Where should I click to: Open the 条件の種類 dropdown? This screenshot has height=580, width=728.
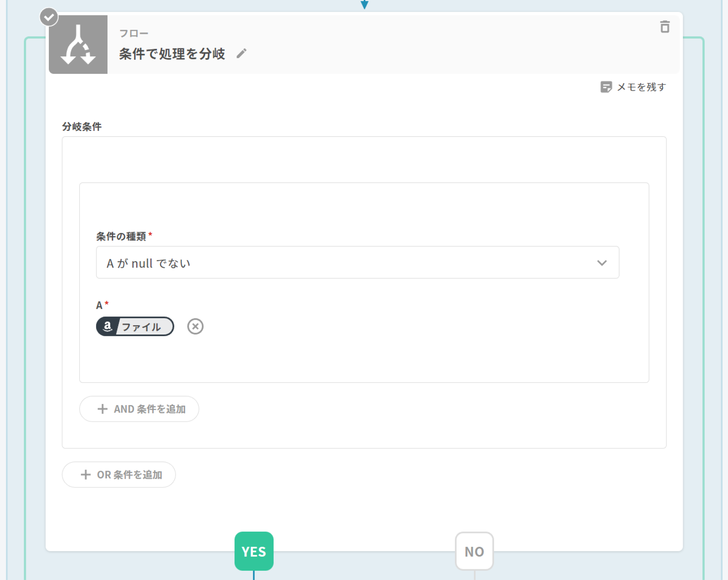(x=357, y=263)
